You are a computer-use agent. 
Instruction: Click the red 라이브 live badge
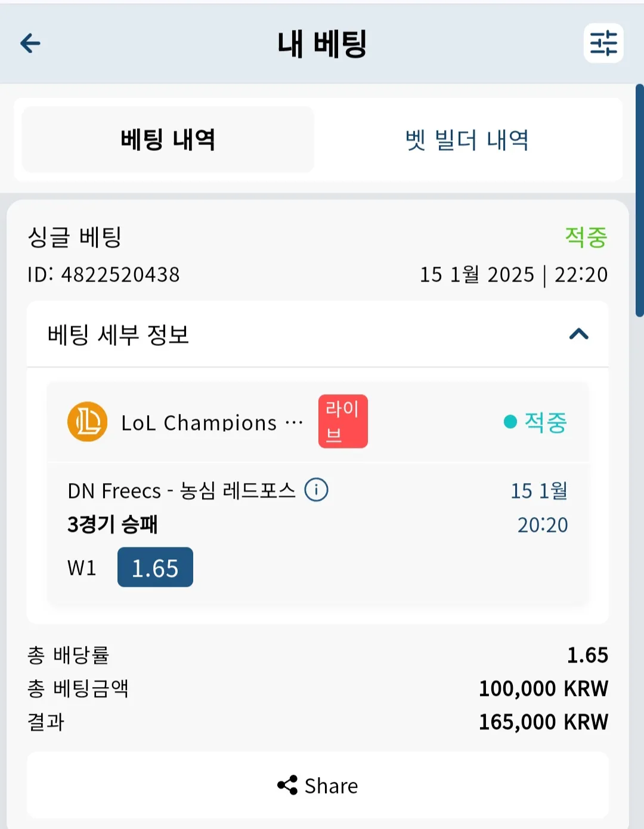click(343, 421)
